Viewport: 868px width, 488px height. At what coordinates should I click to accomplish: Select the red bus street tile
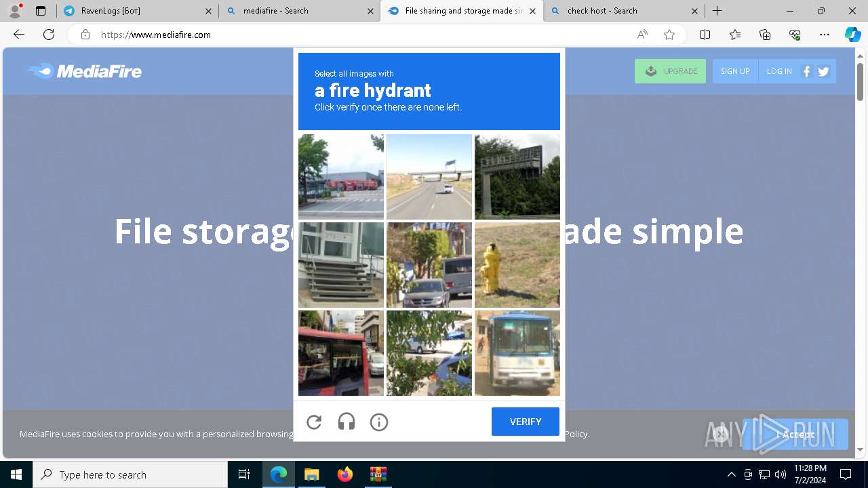coord(341,353)
